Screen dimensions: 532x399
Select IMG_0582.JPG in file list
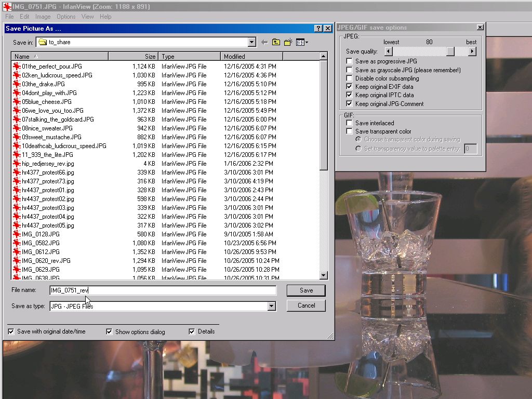(x=41, y=243)
